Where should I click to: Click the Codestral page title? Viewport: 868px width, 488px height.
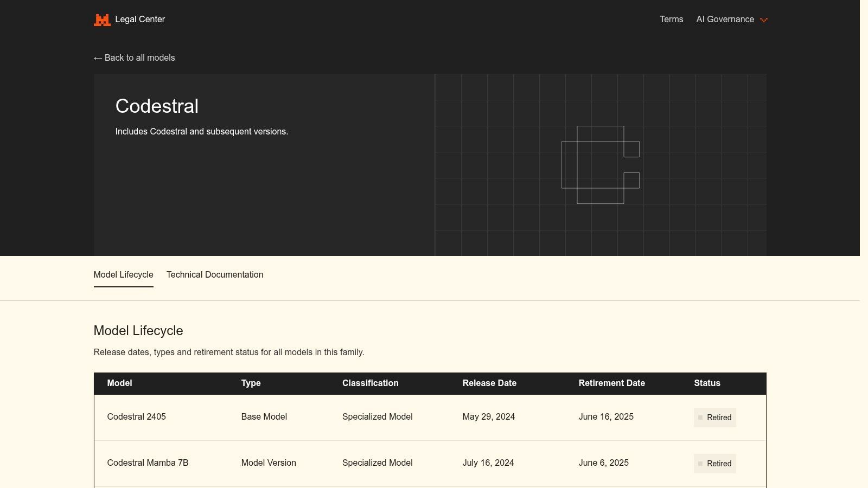pyautogui.click(x=157, y=106)
